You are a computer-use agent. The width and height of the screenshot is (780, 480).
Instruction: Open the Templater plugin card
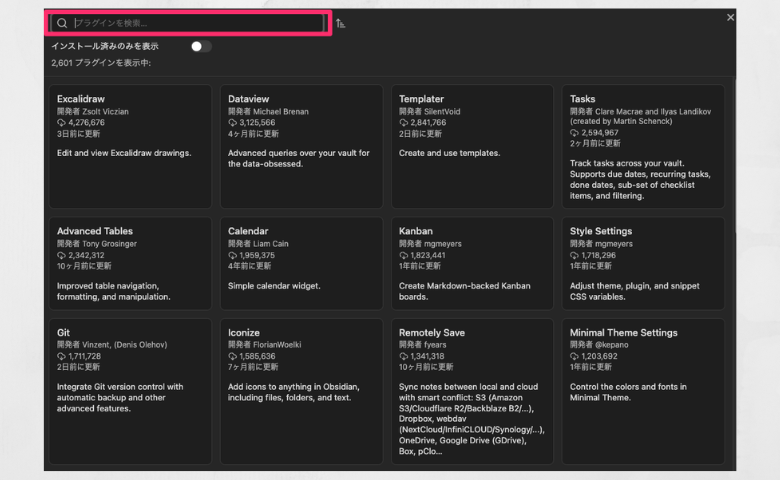[x=472, y=146]
